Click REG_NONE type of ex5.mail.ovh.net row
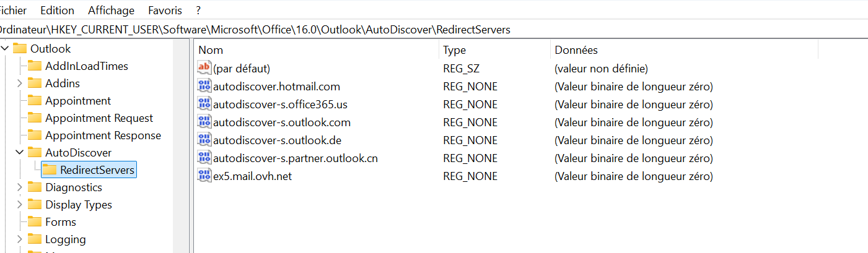This screenshot has height=253, width=868. pos(470,176)
